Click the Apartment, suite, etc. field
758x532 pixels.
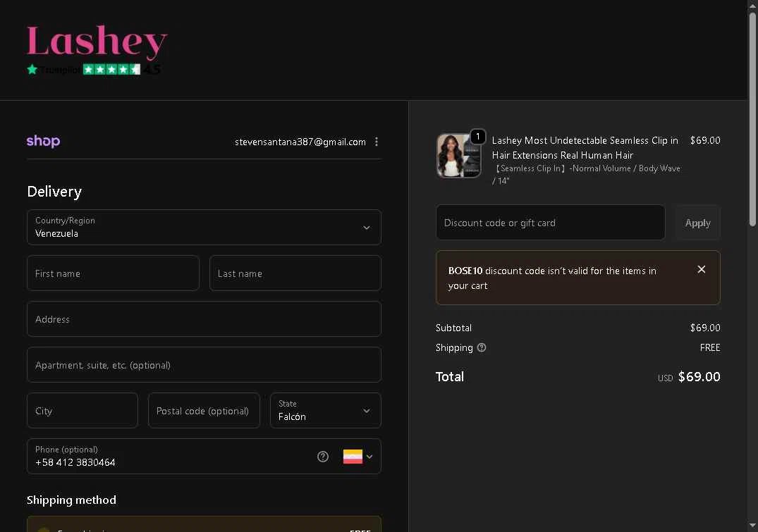point(204,365)
